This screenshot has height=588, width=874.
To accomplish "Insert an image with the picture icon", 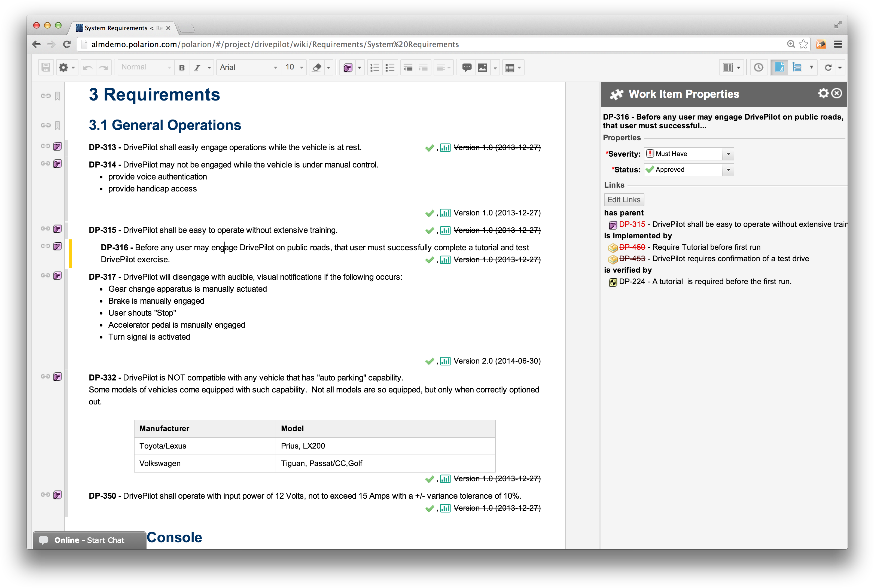I will tap(482, 68).
